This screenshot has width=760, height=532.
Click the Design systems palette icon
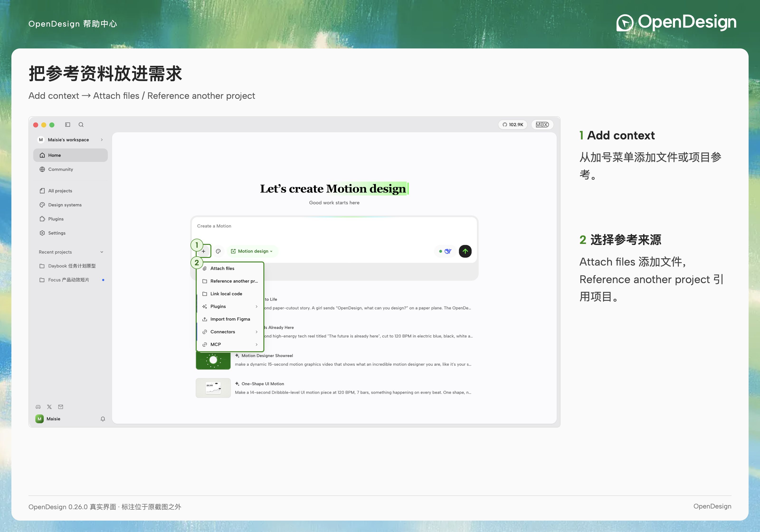(42, 205)
